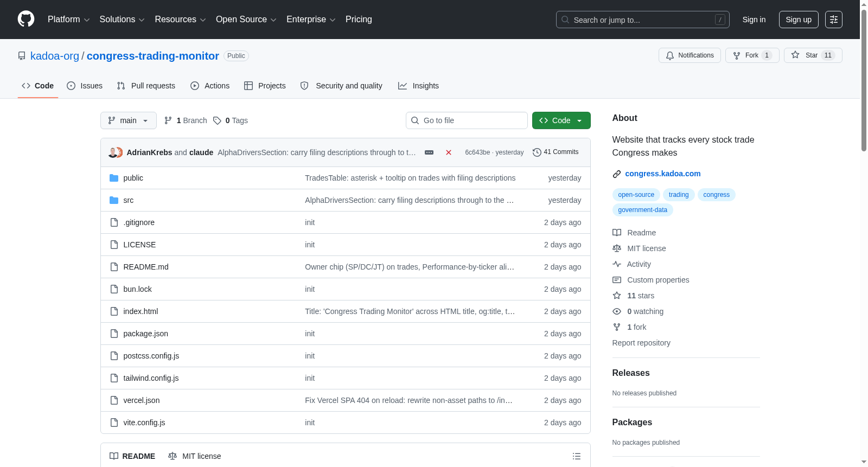The height and width of the screenshot is (467, 868).
Task: Open the Pricing page link
Action: 359,20
